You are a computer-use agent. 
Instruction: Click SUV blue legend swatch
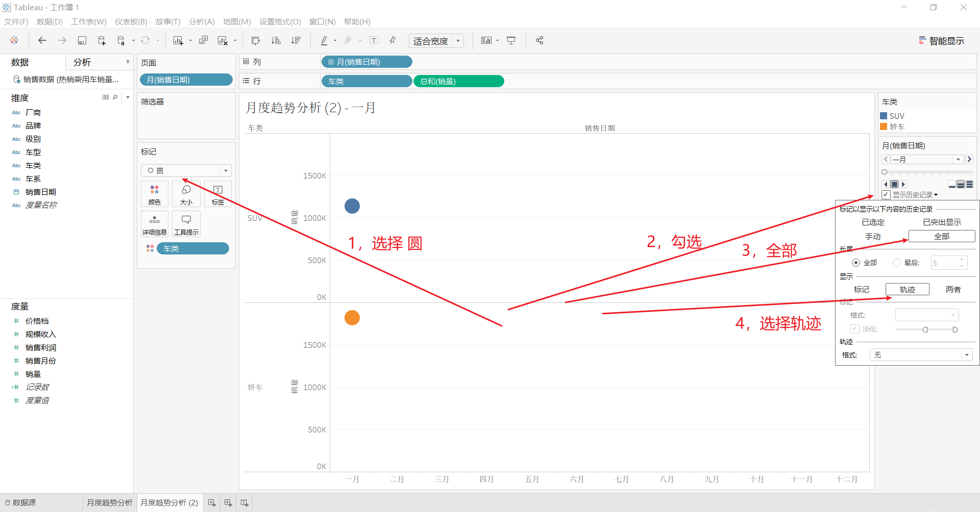pyautogui.click(x=884, y=116)
